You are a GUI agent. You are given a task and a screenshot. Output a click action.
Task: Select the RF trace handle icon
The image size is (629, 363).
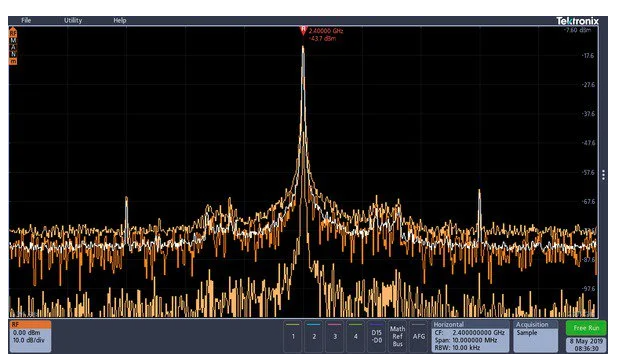point(13,33)
